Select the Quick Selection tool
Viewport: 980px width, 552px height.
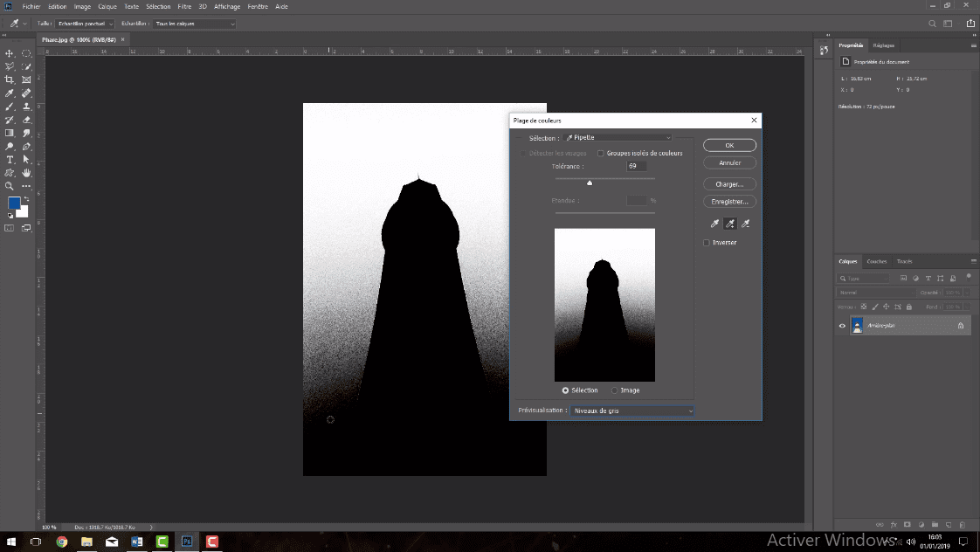coord(26,66)
